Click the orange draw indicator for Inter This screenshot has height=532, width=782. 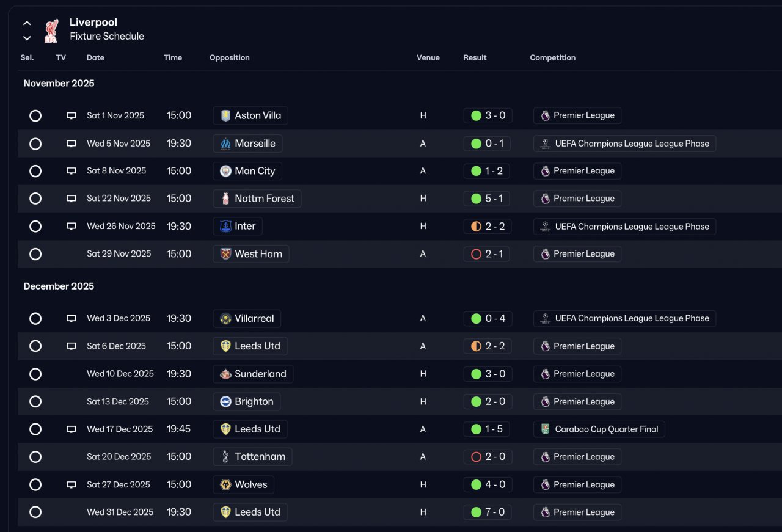coord(476,227)
